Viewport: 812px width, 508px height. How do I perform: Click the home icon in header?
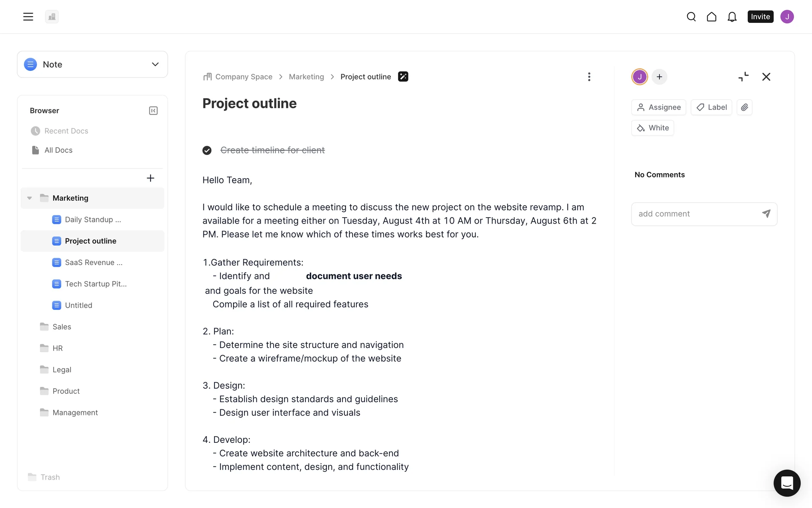tap(711, 17)
